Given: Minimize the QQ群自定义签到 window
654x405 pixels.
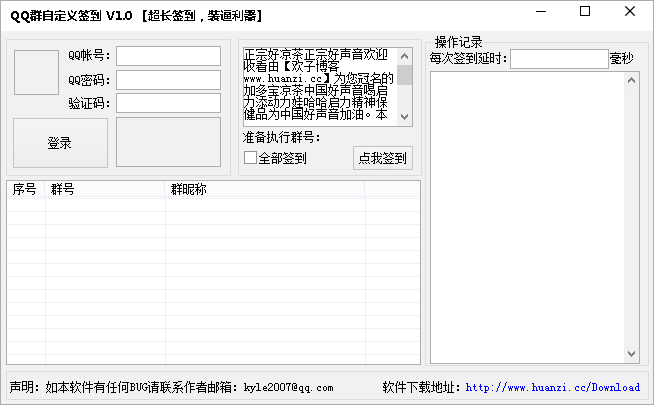Looking at the screenshot, I should pyautogui.click(x=540, y=13).
